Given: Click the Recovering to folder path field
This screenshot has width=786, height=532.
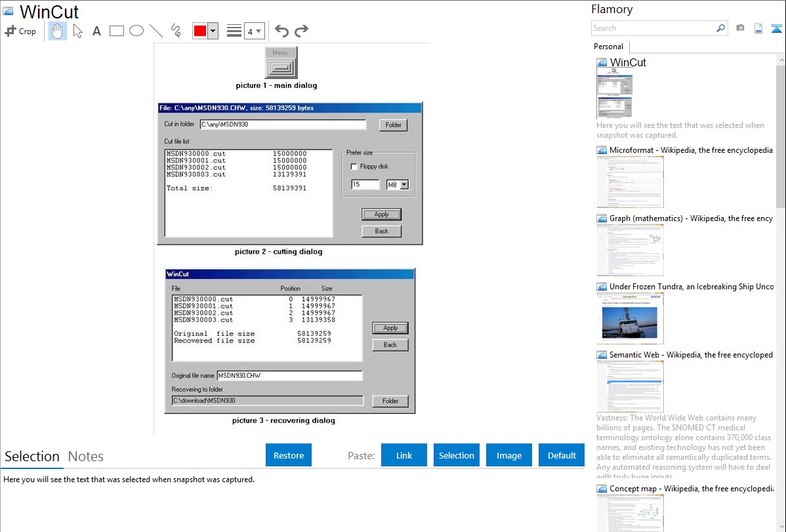Looking at the screenshot, I should click(x=267, y=401).
